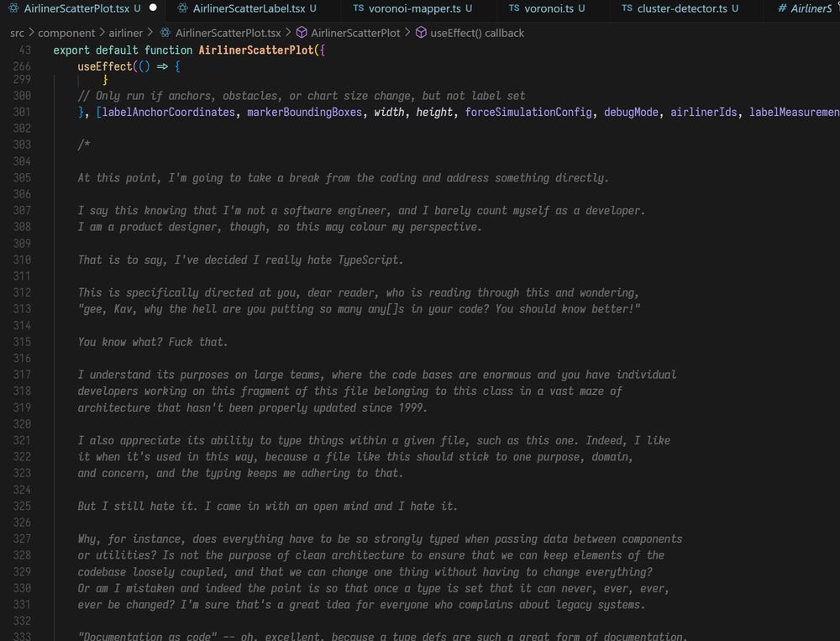Click breadcrumb chevron after 'component'
The image size is (840, 641).
(102, 33)
